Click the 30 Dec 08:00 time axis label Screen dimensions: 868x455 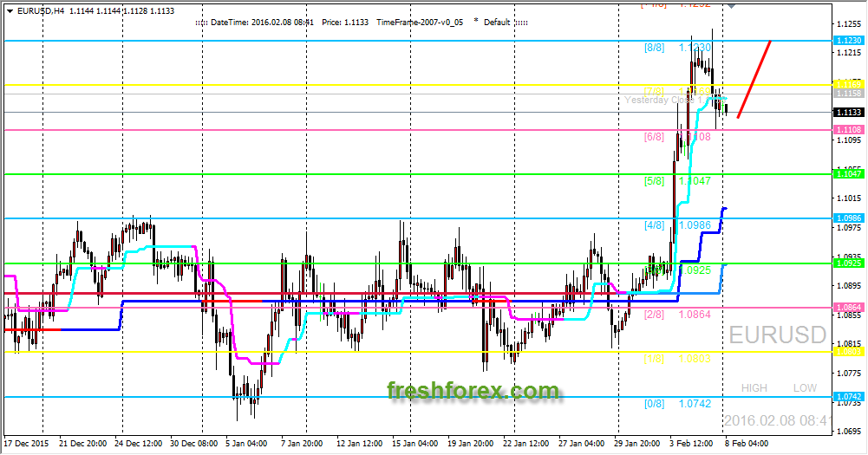click(x=193, y=444)
